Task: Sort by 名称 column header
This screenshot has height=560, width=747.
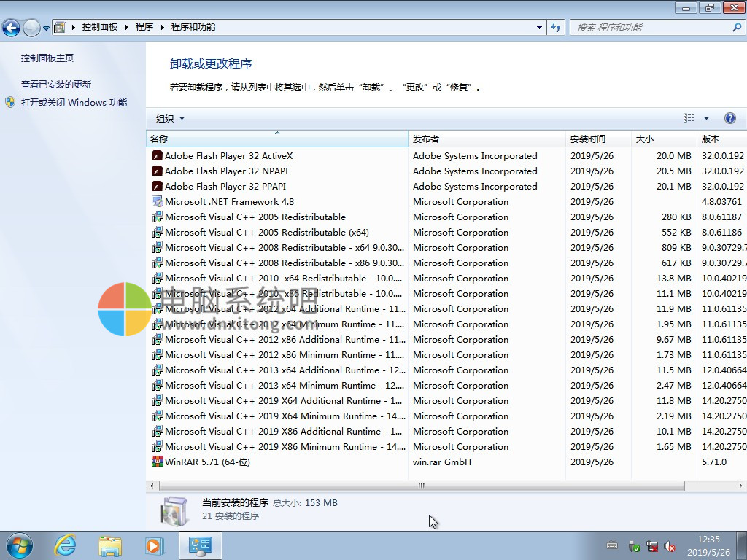Action: [276, 139]
